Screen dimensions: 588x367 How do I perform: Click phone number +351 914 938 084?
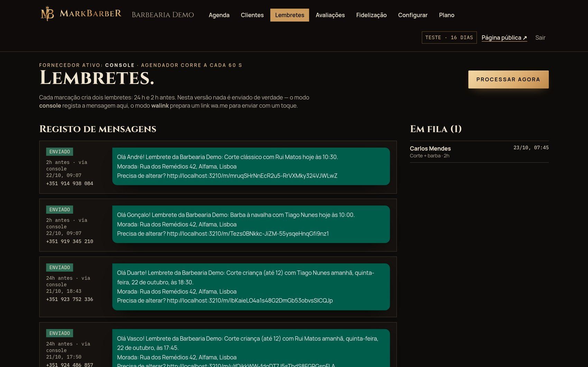pyautogui.click(x=70, y=183)
